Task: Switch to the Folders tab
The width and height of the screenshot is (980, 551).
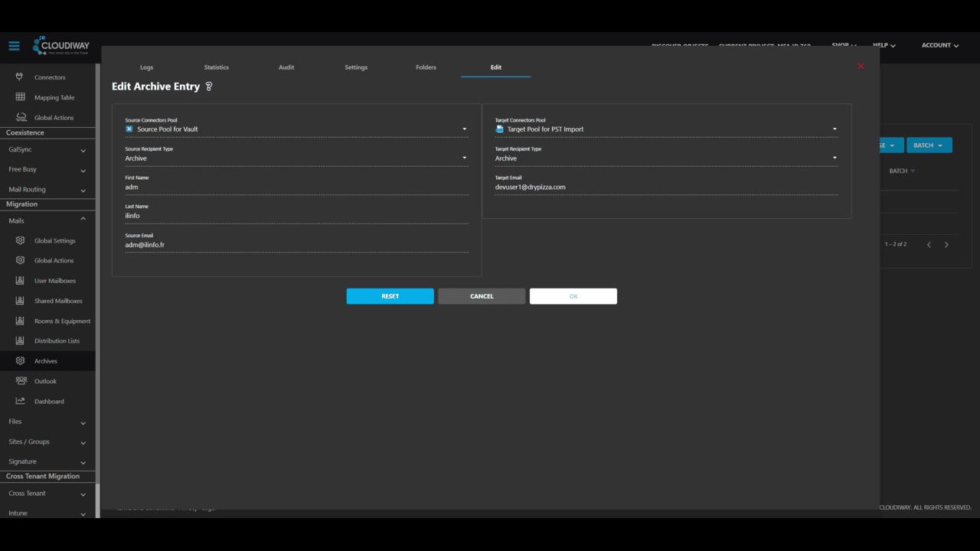Action: [x=426, y=67]
